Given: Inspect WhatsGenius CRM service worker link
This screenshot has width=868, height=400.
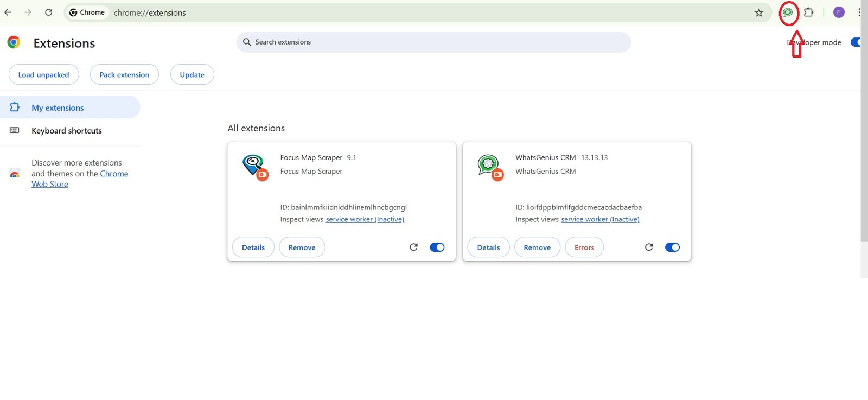Looking at the screenshot, I should point(600,219).
